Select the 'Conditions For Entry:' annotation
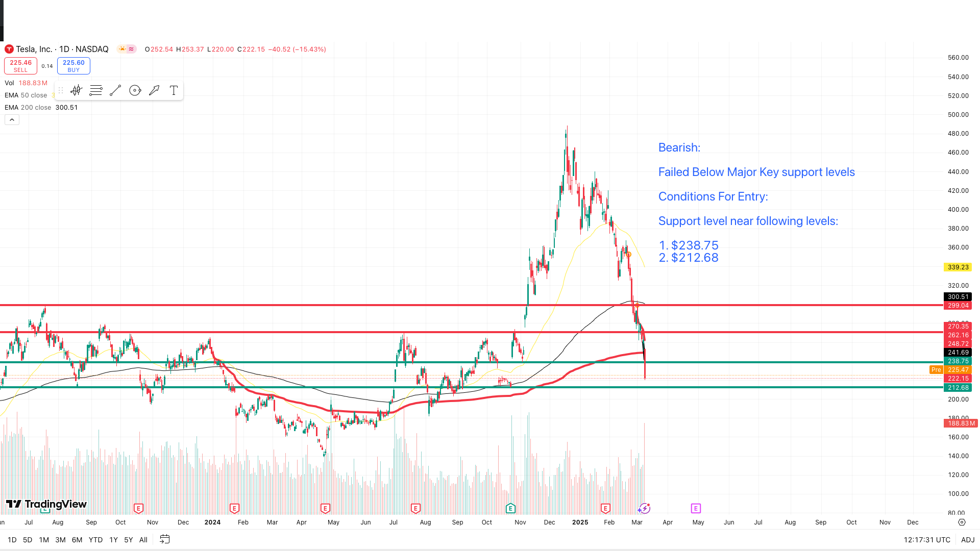 [713, 196]
